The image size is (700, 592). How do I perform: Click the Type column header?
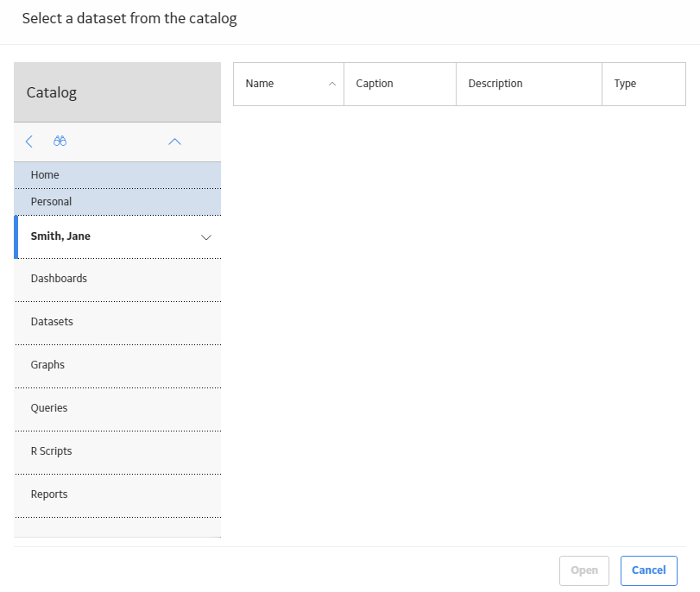point(644,84)
